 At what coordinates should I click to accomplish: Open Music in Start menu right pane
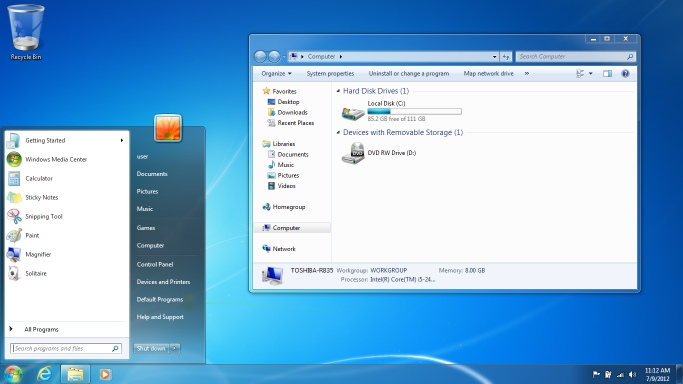(145, 209)
